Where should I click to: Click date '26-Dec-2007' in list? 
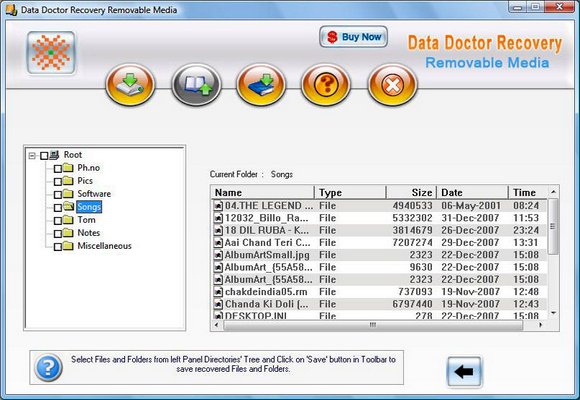(470, 231)
